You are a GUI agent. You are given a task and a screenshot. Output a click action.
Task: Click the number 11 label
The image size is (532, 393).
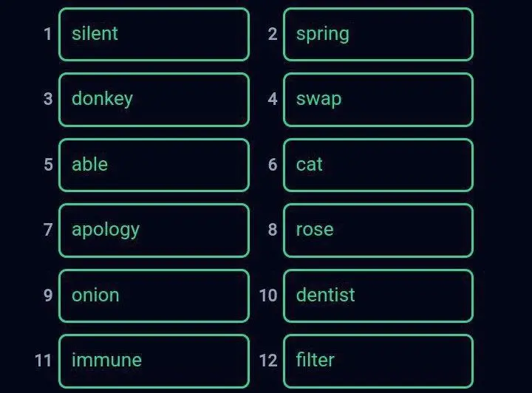[43, 360]
